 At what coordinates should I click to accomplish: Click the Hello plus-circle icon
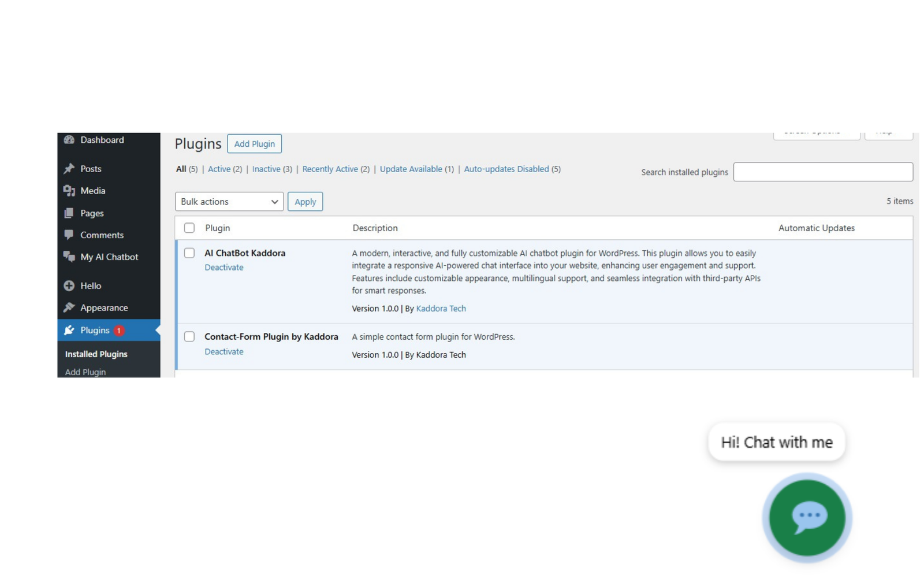[69, 285]
